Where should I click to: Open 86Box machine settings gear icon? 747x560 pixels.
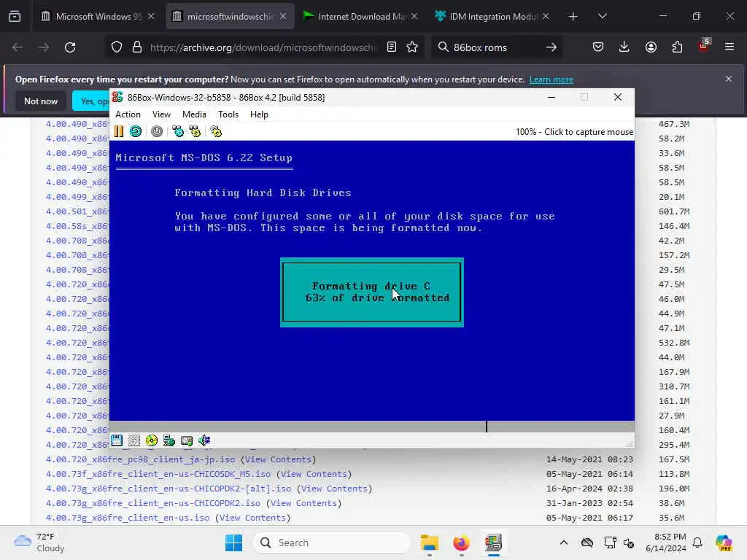(216, 131)
